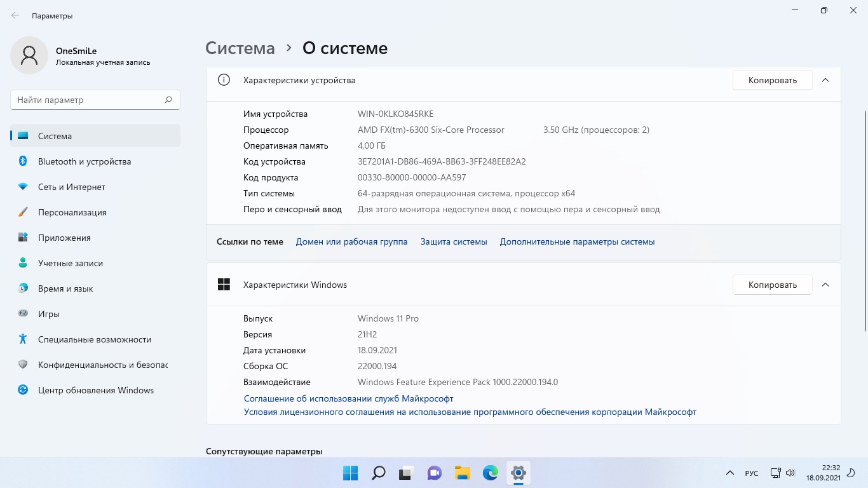Click the info icon beside Характеристики устройства
Viewport: 868px width, 488px height.
click(x=224, y=80)
